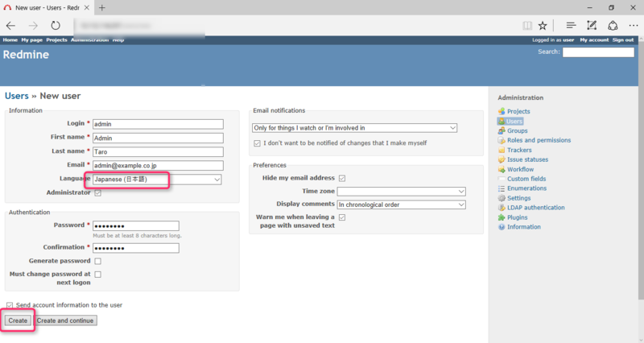Click Sign out in top menu
This screenshot has width=644, height=343.
tap(623, 39)
